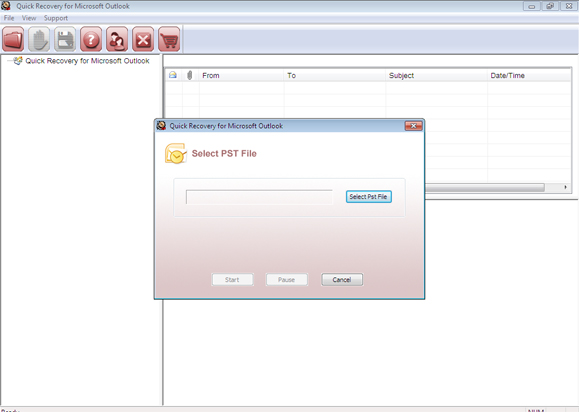Open the Support menu

56,18
